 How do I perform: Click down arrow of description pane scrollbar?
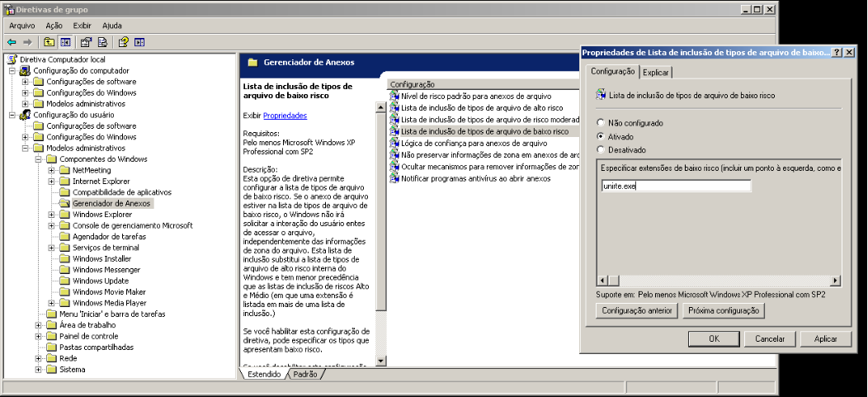pos(380,361)
